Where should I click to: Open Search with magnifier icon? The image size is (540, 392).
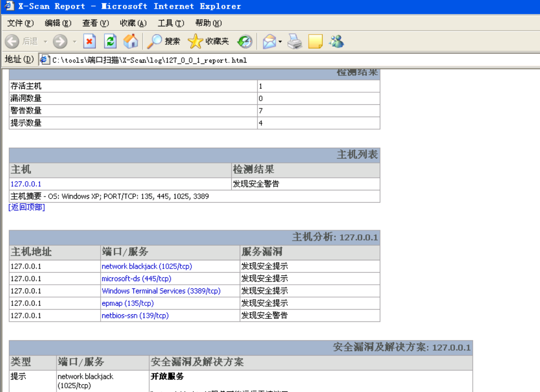155,41
